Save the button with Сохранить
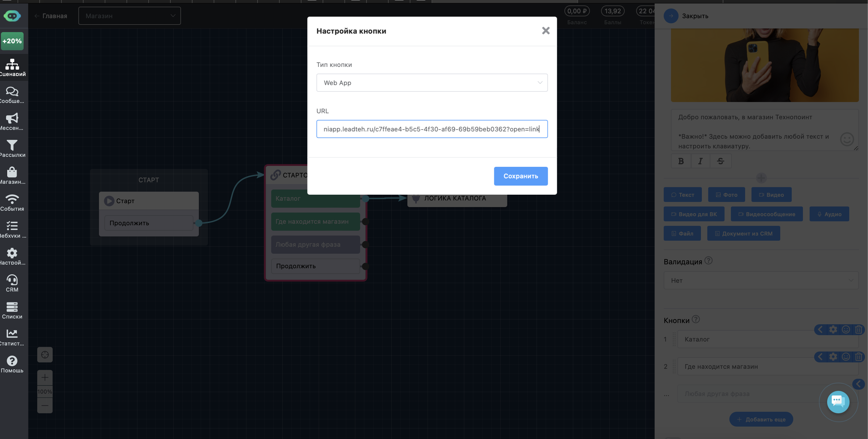This screenshot has height=439, width=868. [521, 176]
